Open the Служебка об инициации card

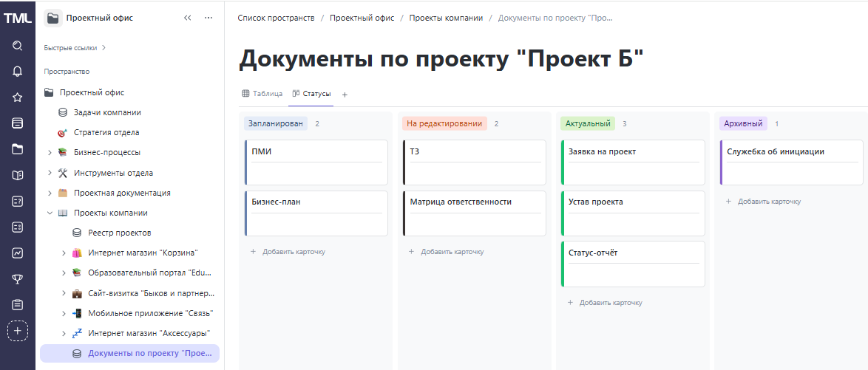click(792, 162)
